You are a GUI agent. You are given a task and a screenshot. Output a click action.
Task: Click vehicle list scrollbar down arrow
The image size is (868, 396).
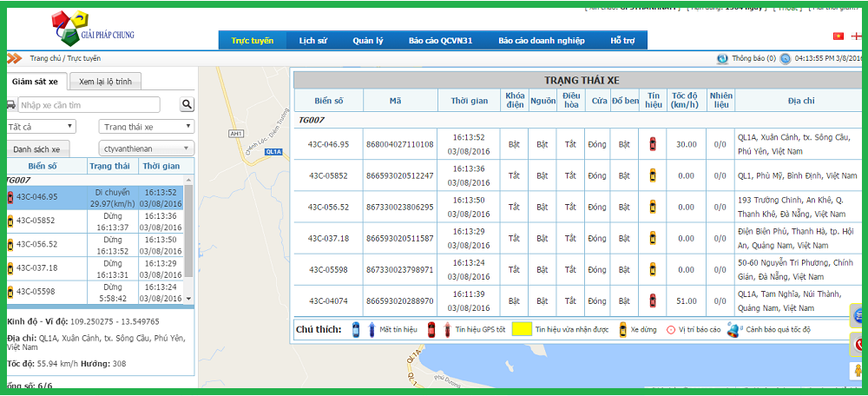coord(188,298)
